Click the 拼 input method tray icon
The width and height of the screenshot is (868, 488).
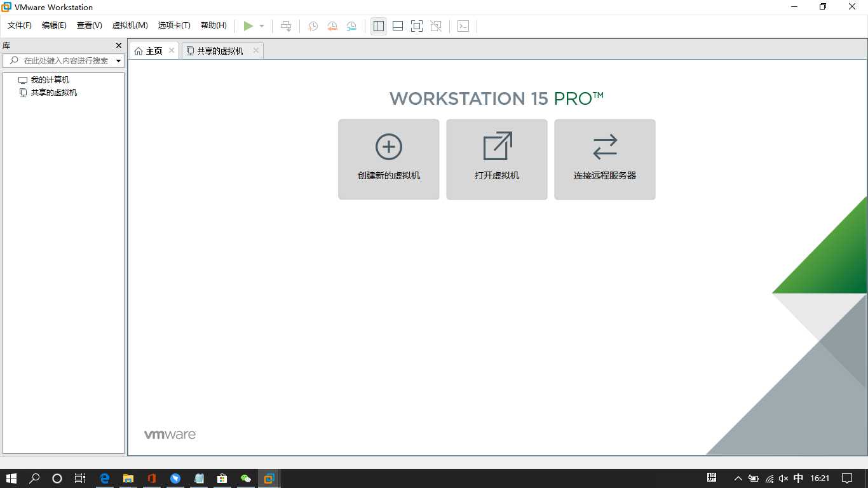click(x=712, y=478)
